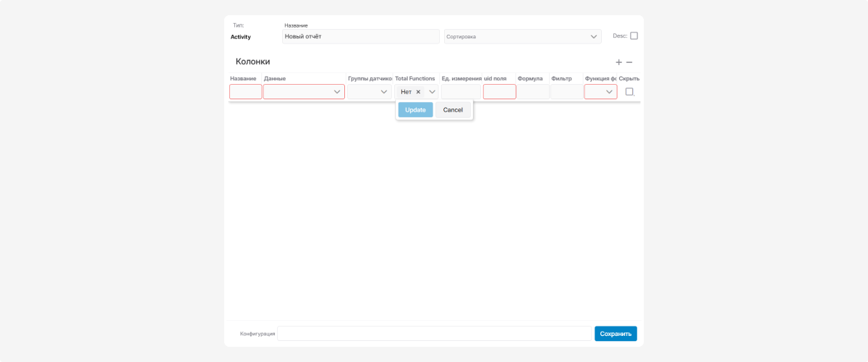Click the uid поля input field
Viewport: 868px width, 362px height.
(x=499, y=92)
